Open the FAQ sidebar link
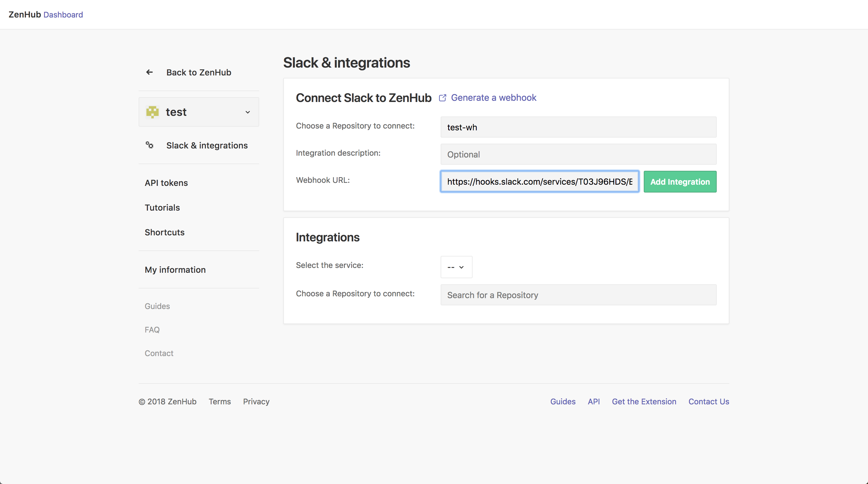868x484 pixels. pos(152,330)
